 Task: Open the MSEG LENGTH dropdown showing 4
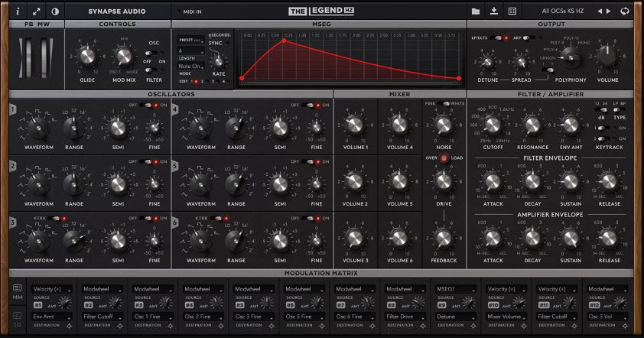(191, 51)
